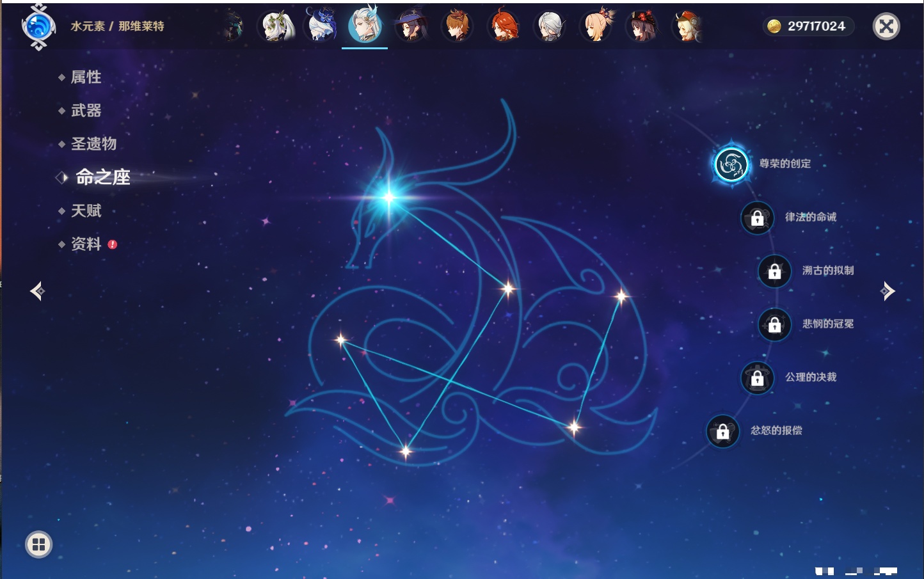Click the Mora amount 29717024
924x579 pixels.
(816, 26)
